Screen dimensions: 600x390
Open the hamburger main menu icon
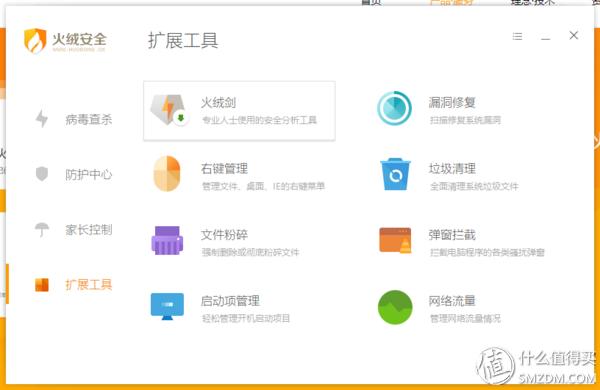pos(517,36)
